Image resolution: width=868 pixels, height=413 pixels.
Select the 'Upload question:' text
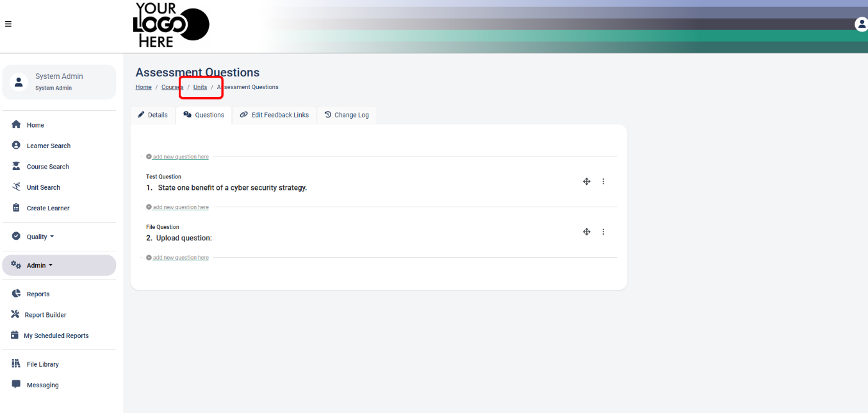(184, 238)
